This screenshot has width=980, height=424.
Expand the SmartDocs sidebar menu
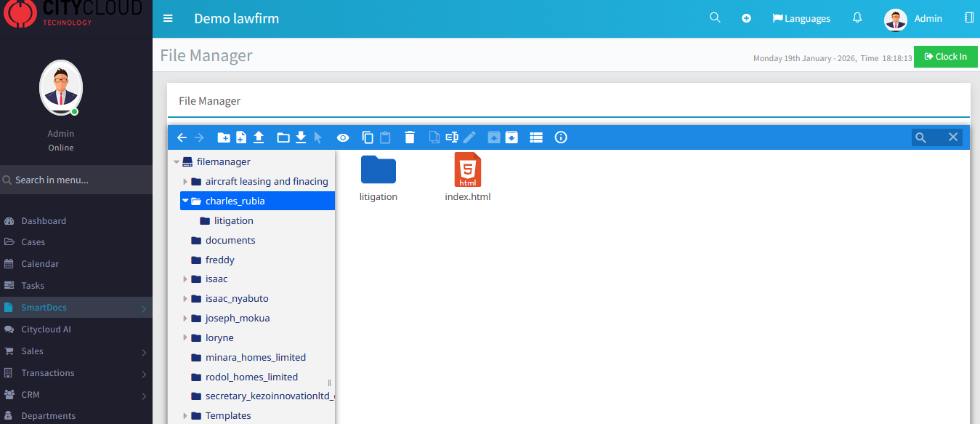(76, 308)
